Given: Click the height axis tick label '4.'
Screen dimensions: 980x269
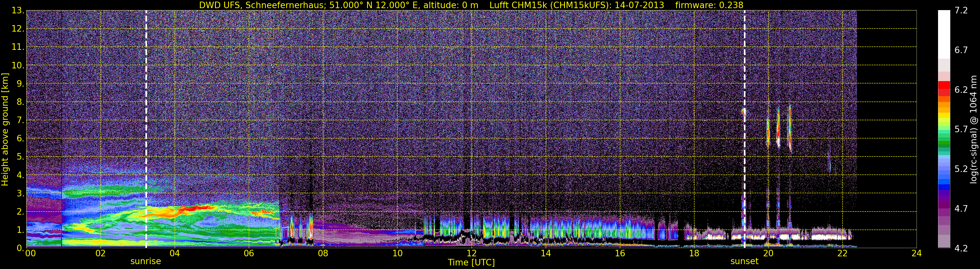Looking at the screenshot, I should click(x=20, y=175).
